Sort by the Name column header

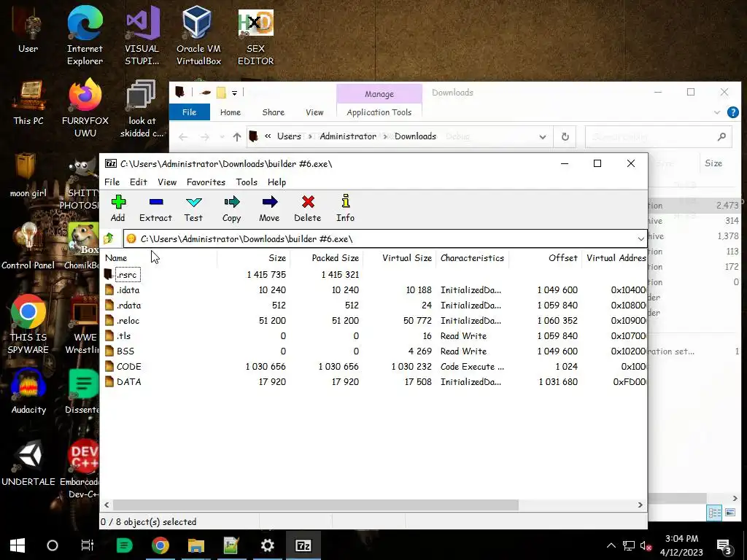click(160, 257)
